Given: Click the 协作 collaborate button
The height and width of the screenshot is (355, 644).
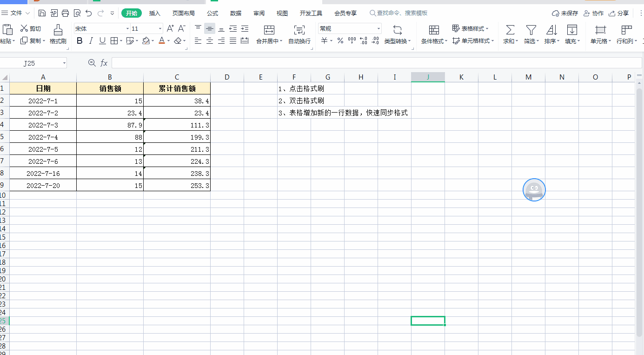Looking at the screenshot, I should (x=593, y=13).
